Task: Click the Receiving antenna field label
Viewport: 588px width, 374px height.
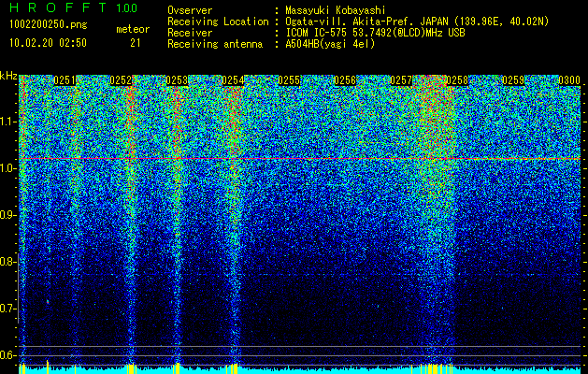Action: point(215,44)
